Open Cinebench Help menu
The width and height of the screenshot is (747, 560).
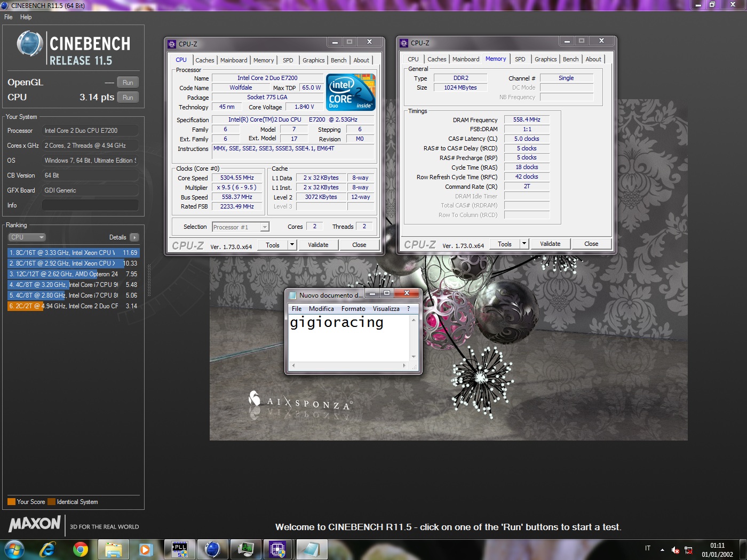tap(26, 17)
